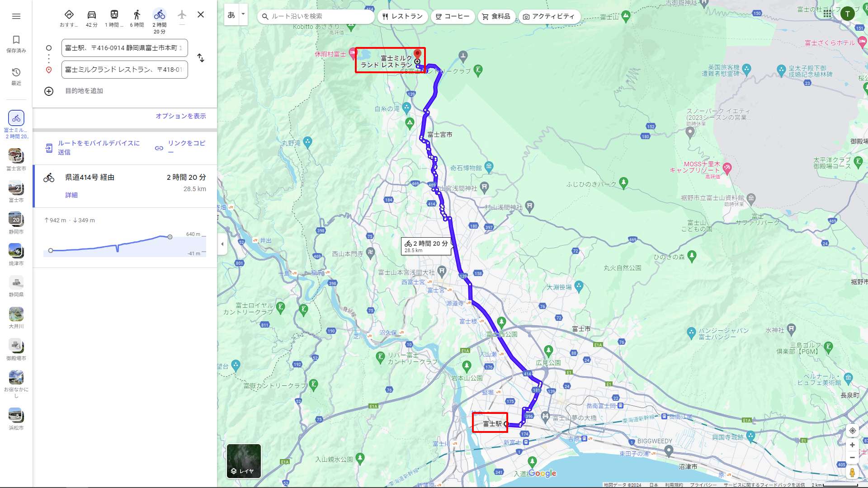This screenshot has height=488, width=868.
Task: Open the cycling route shortcut in sidebar
Action: (x=16, y=124)
